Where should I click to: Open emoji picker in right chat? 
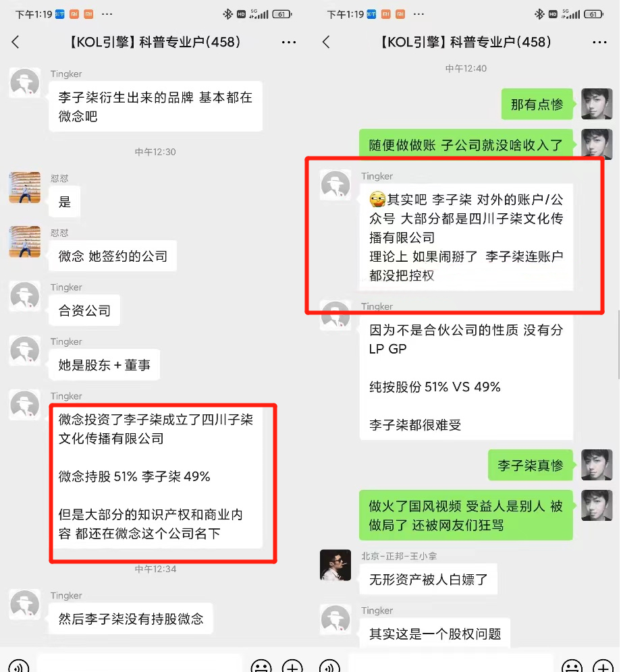(x=572, y=665)
